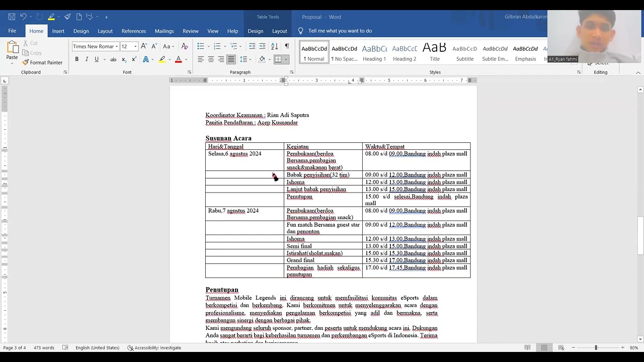Viewport: 644px width, 362px height.
Task: Align text right
Action: tap(220, 59)
